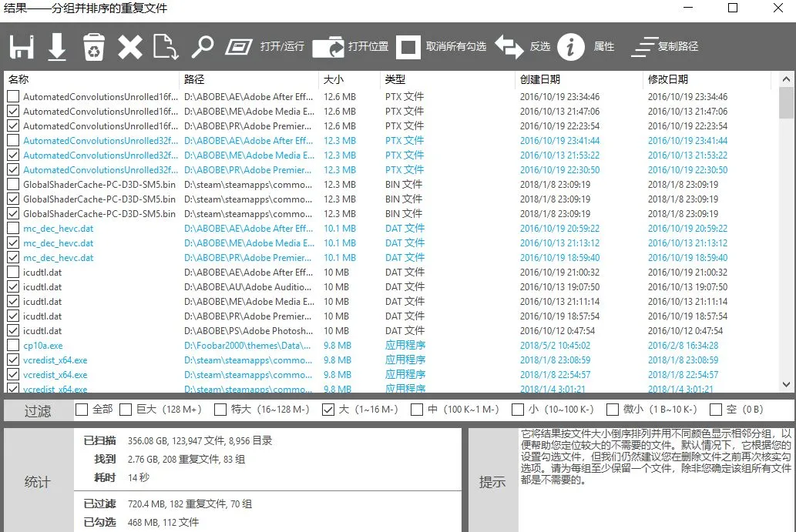Click the magnifying glass search icon
The width and height of the screenshot is (796, 532).
(x=202, y=47)
